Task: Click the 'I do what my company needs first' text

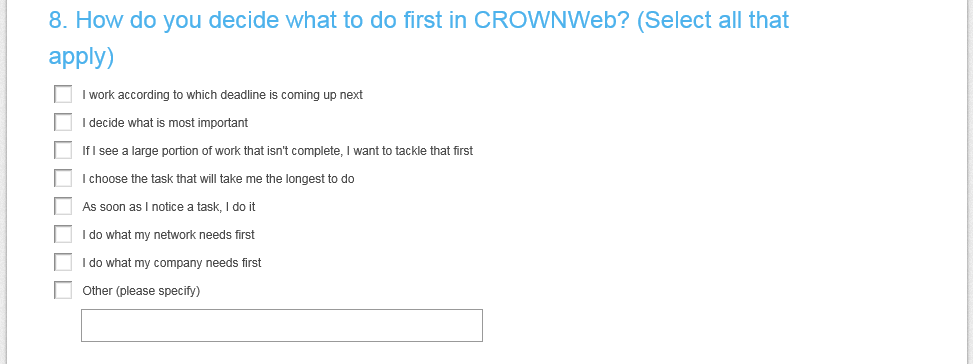Action: 172,263
